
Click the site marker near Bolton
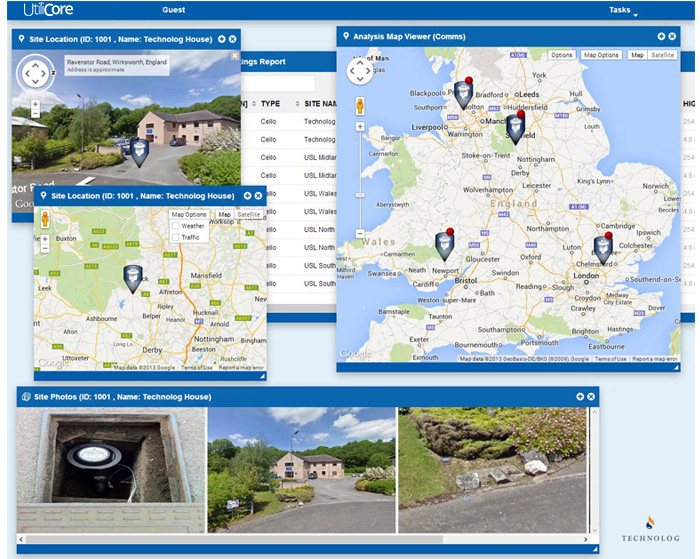(x=463, y=94)
